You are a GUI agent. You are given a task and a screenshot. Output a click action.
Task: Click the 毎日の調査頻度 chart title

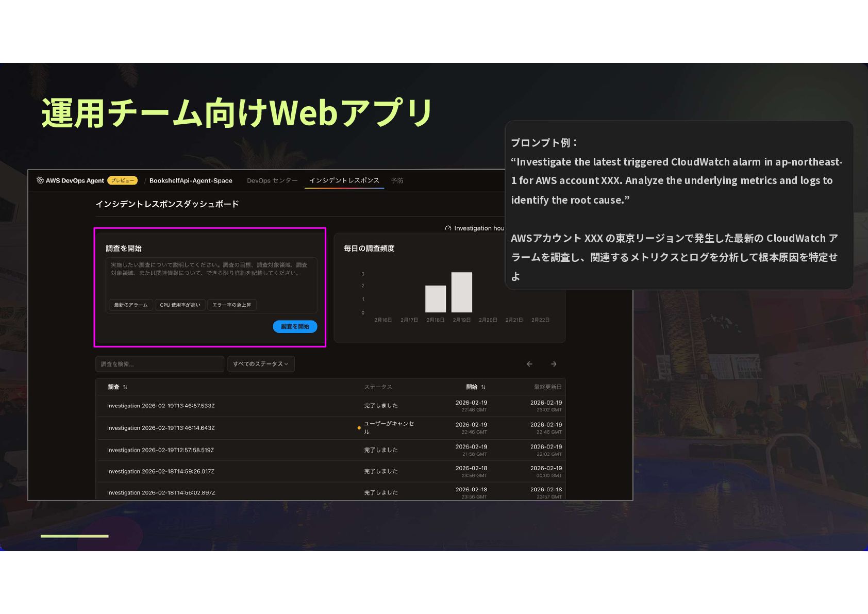pyautogui.click(x=370, y=248)
